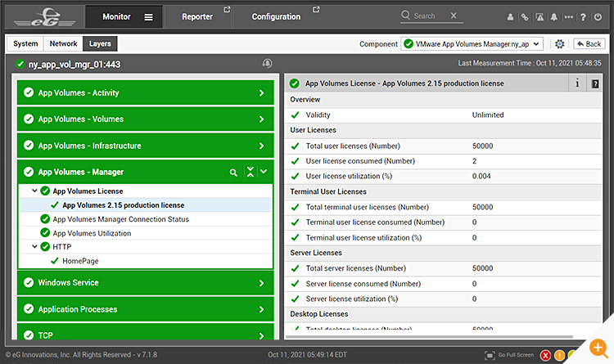Switch to the Network tab
The height and width of the screenshot is (364, 614).
[63, 43]
